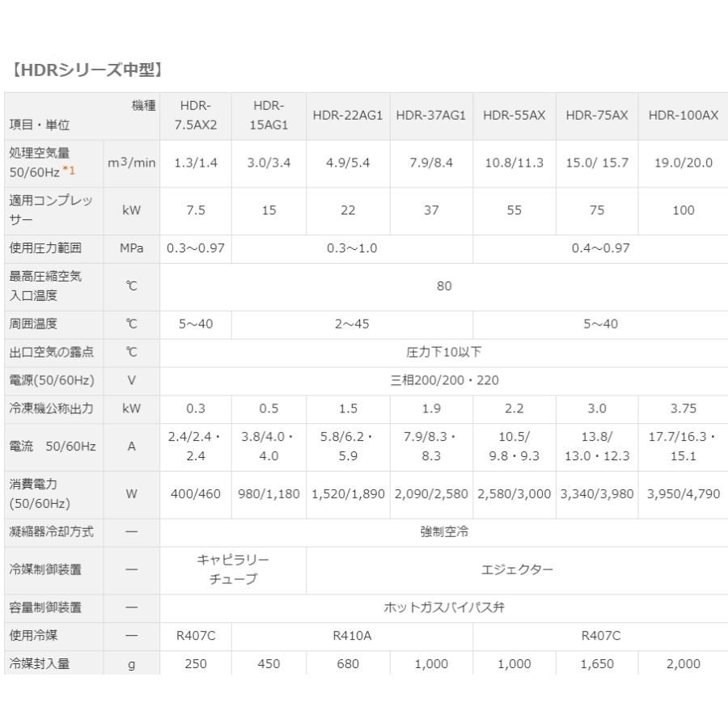Click the 2～45 ambient temperature cell
This screenshot has width=728, height=728.
[x=352, y=324]
